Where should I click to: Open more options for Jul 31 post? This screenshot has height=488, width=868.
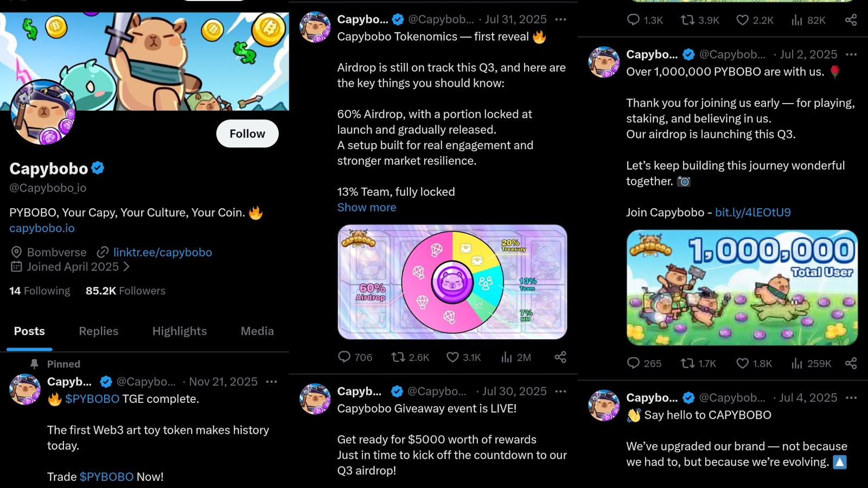pyautogui.click(x=561, y=20)
